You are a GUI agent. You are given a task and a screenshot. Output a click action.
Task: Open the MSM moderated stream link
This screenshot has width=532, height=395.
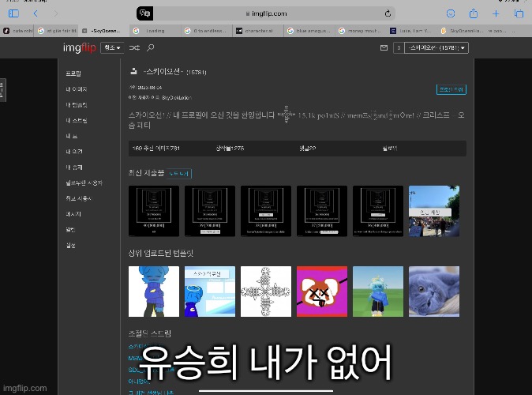pos(135,358)
